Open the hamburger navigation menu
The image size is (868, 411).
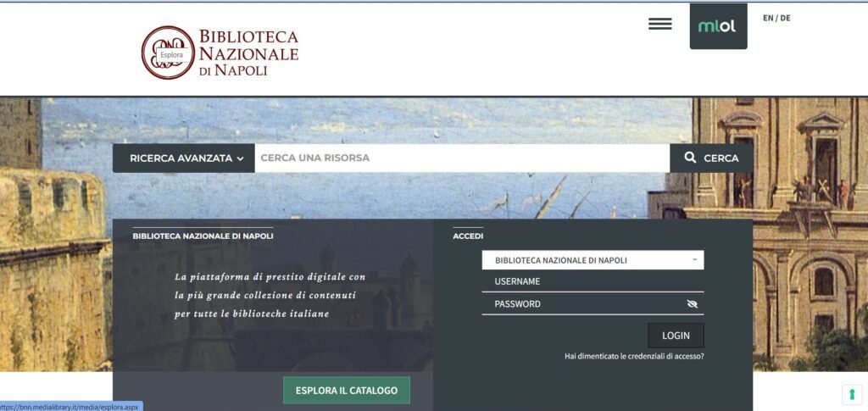(x=659, y=25)
